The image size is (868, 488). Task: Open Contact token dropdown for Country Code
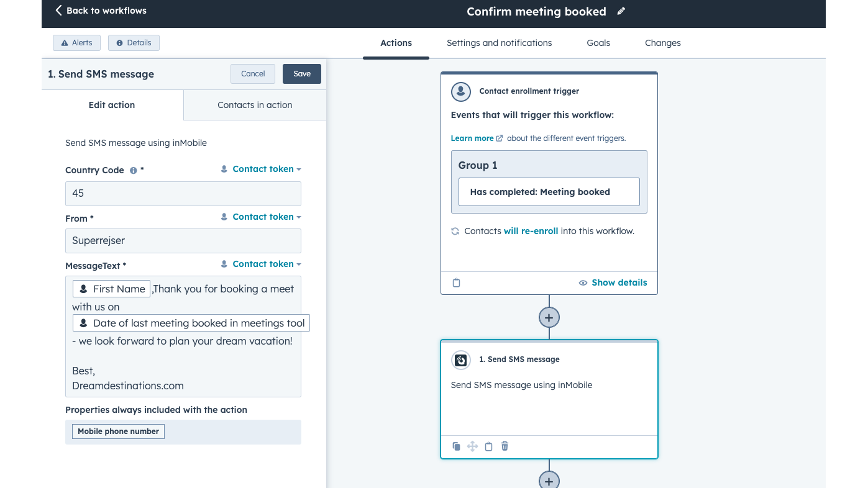[x=262, y=169]
